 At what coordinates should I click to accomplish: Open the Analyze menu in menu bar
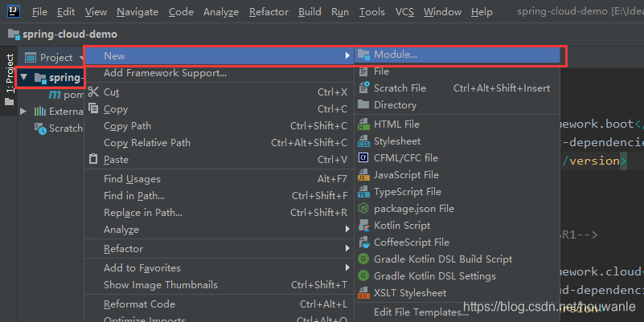[x=221, y=12]
